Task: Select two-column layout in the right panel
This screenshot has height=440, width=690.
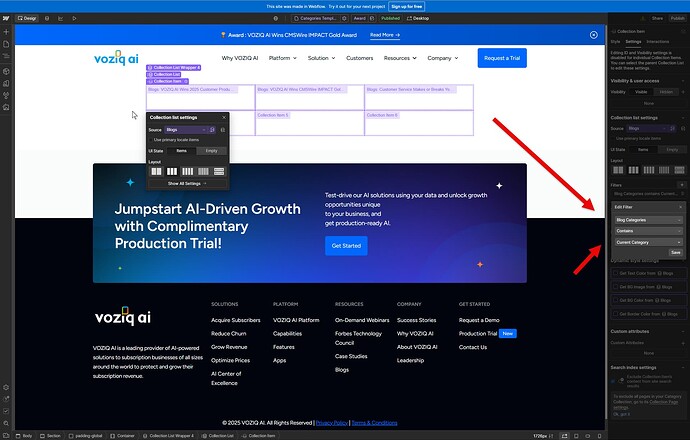Action: pyautogui.click(x=618, y=170)
